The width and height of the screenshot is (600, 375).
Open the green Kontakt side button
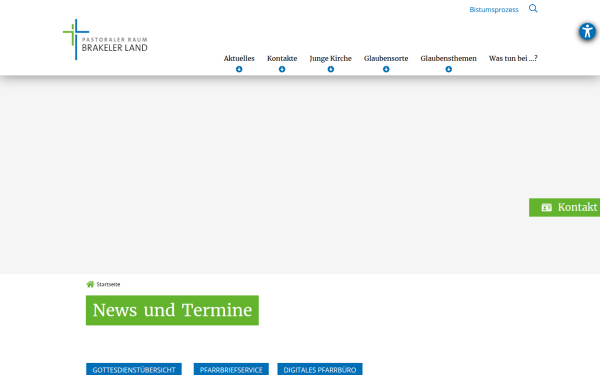(564, 207)
